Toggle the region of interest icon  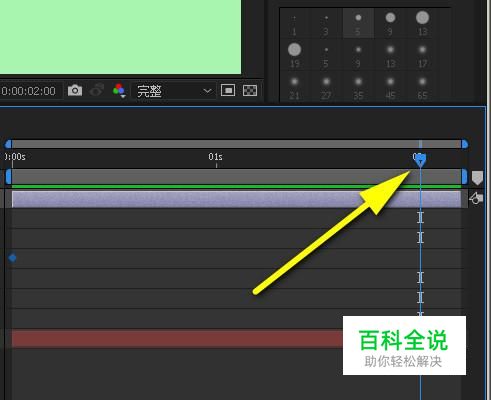[228, 90]
